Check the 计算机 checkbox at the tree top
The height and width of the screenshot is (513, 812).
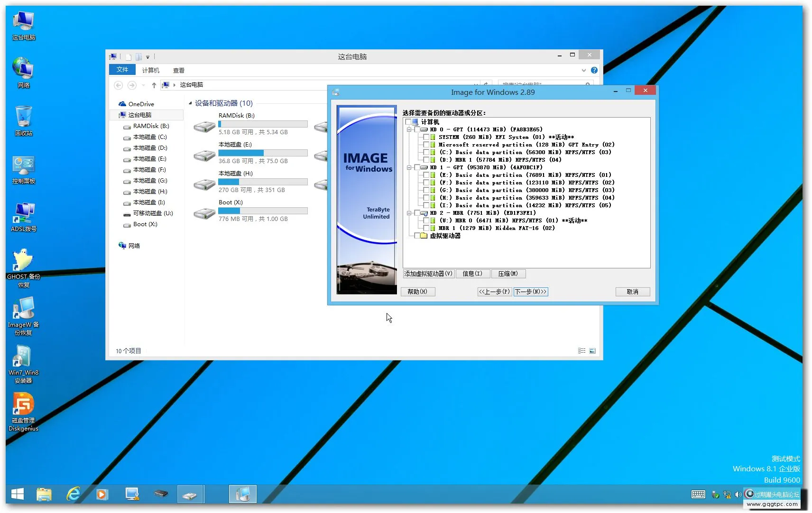pyautogui.click(x=409, y=122)
